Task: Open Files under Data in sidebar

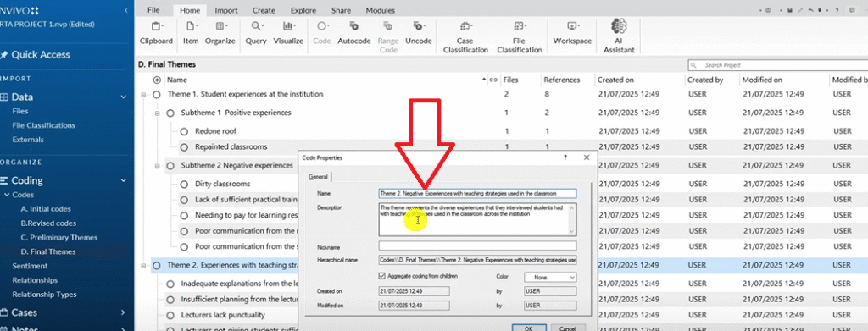Action: point(20,112)
